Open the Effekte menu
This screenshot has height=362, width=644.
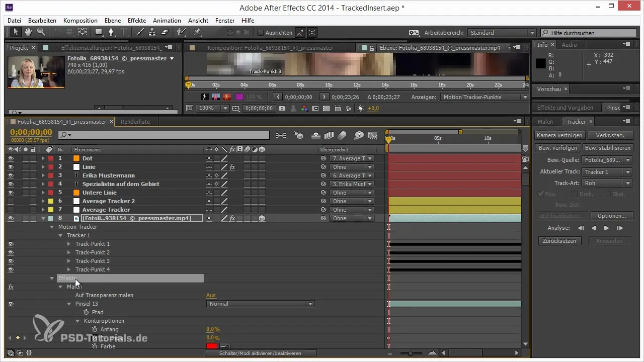[x=137, y=21]
